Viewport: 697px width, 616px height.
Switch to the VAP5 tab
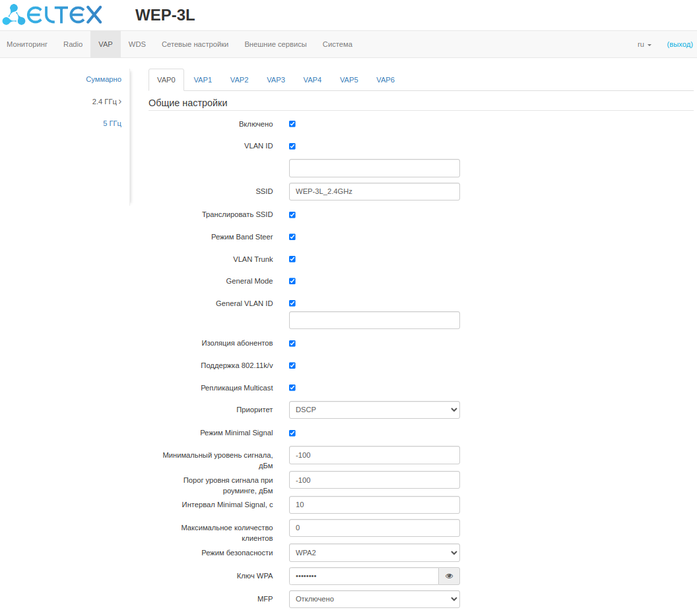(349, 80)
